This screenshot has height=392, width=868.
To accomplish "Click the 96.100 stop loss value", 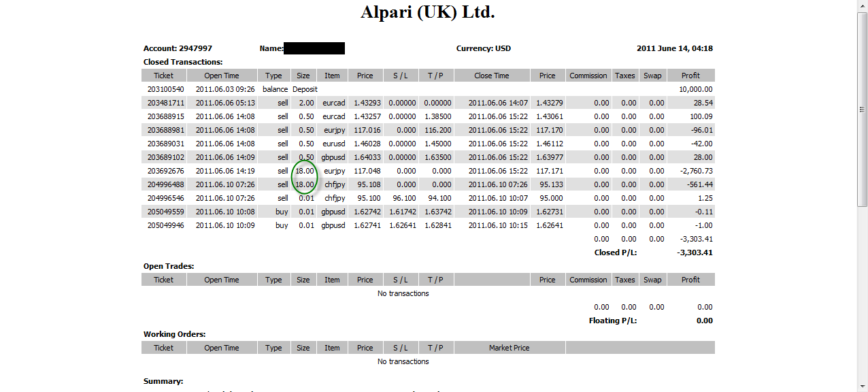I will [x=403, y=198].
